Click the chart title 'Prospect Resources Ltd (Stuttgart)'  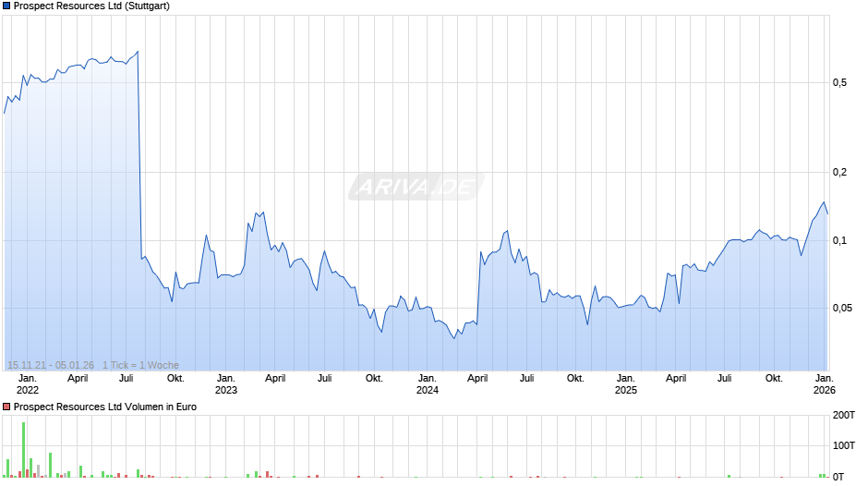click(x=92, y=6)
